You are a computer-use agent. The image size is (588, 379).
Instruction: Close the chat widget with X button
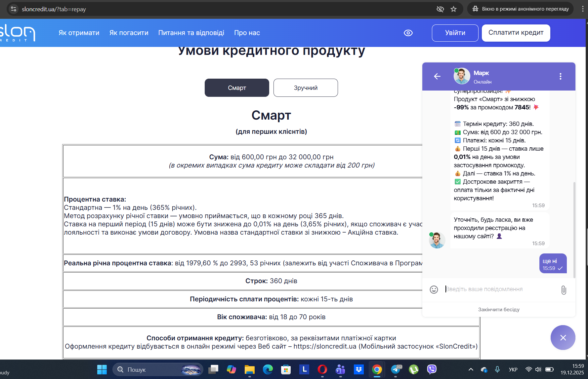click(563, 337)
